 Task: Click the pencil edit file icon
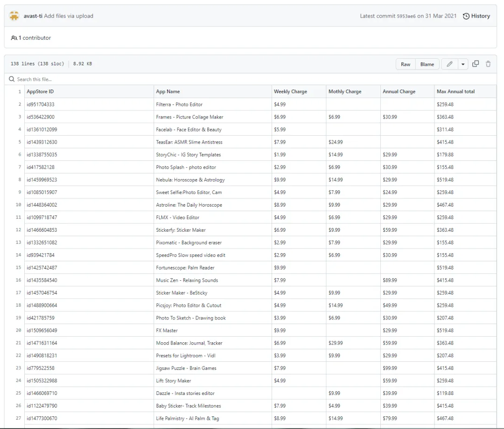tap(449, 64)
